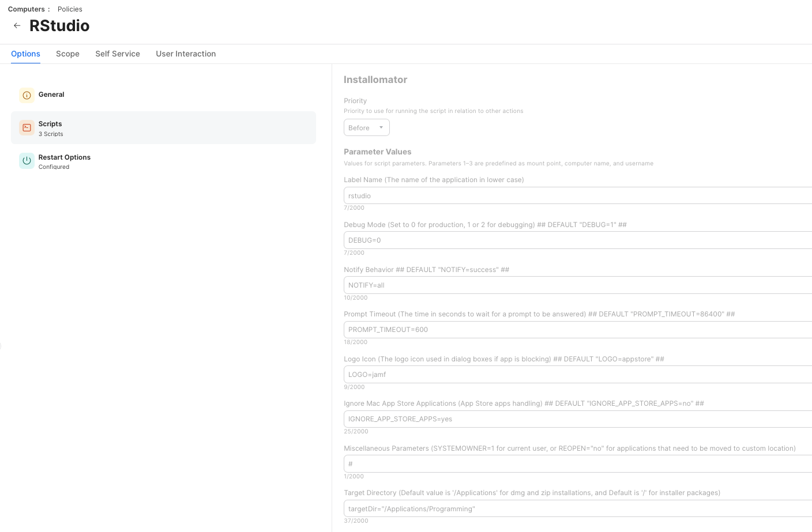Click the 18/2000 character counter
This screenshot has height=532, width=812.
(x=355, y=342)
